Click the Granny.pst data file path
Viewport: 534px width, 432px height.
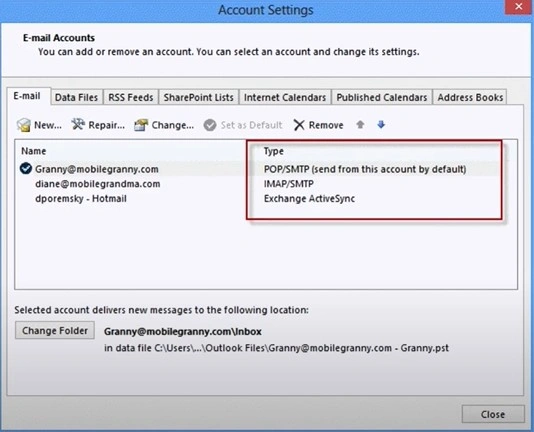click(276, 348)
